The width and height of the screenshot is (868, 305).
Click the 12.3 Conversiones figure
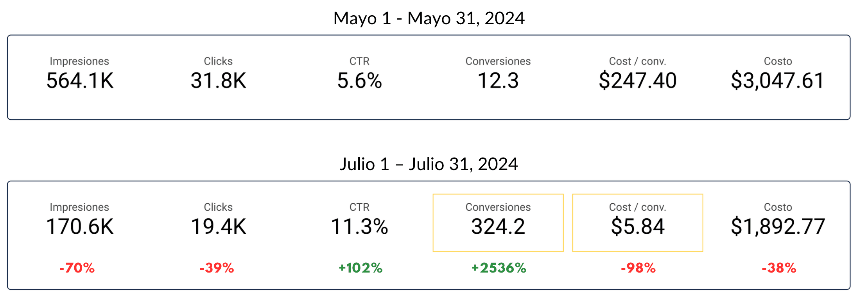coord(498,81)
